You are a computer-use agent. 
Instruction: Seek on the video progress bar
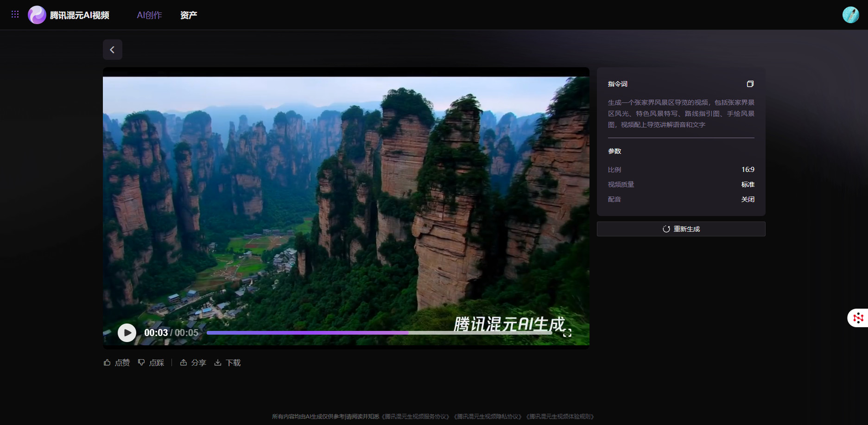(x=379, y=332)
